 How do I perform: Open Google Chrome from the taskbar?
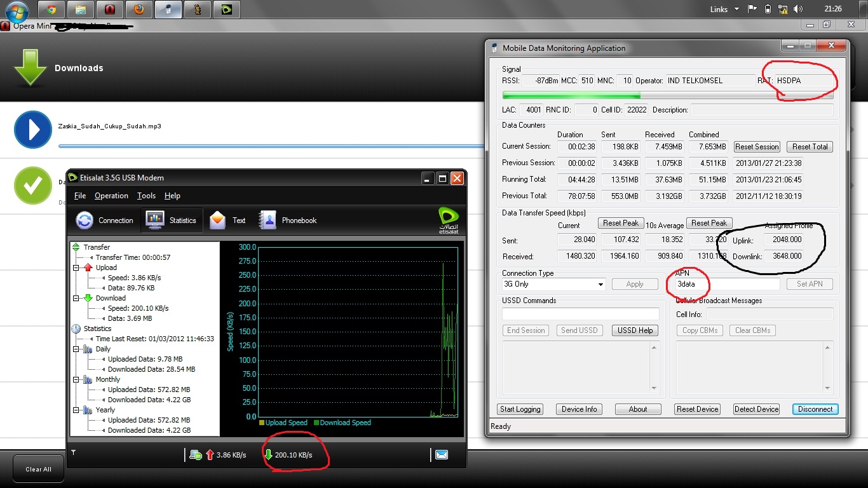click(52, 10)
